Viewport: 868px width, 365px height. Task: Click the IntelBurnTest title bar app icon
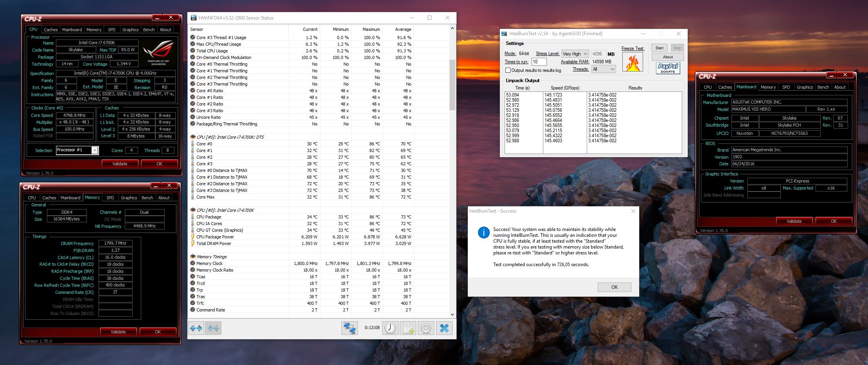click(x=505, y=34)
